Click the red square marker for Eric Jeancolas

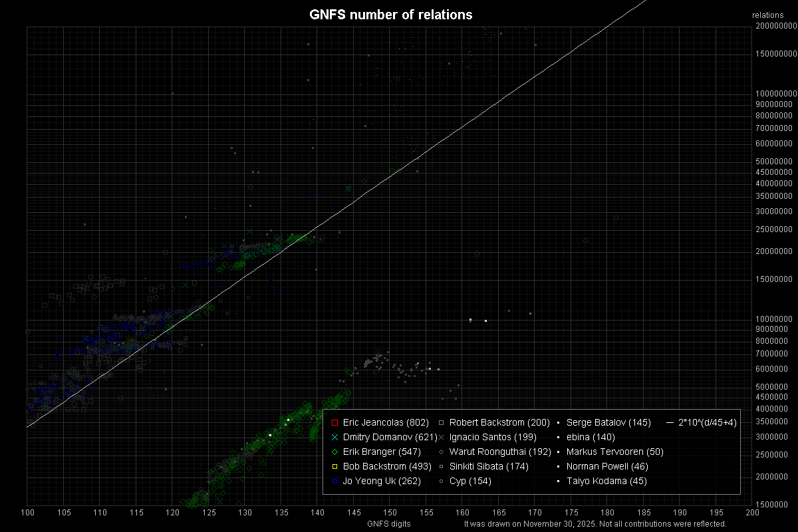point(334,423)
